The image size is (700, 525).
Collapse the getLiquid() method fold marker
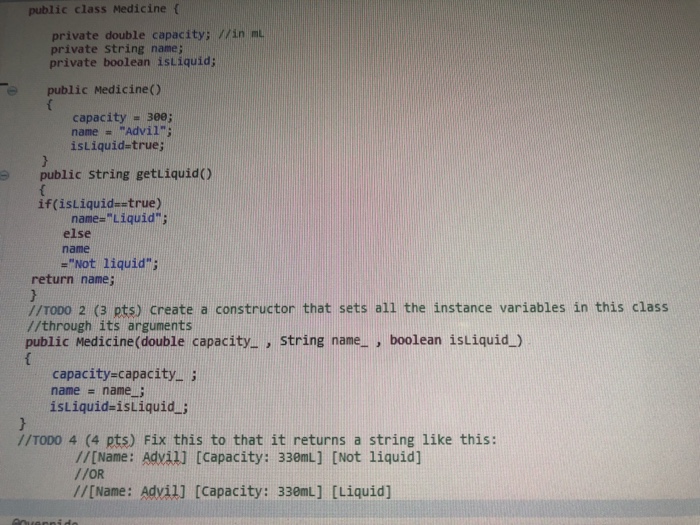(x=4, y=175)
